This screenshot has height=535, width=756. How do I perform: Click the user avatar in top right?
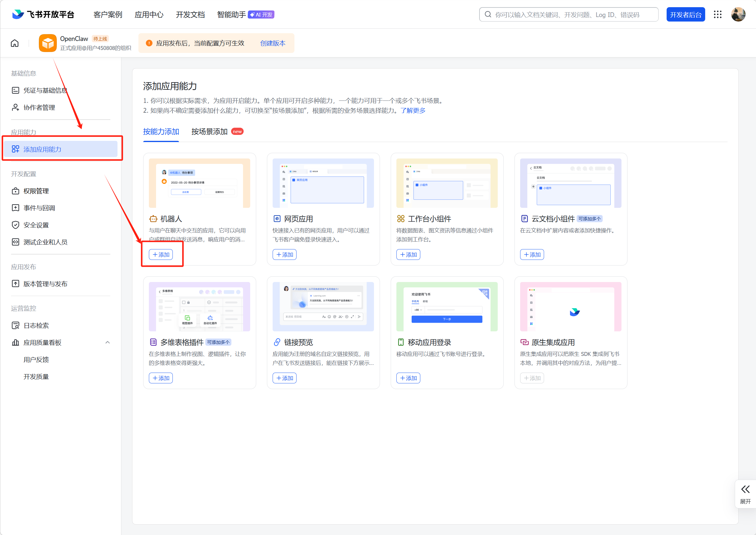pos(738,14)
